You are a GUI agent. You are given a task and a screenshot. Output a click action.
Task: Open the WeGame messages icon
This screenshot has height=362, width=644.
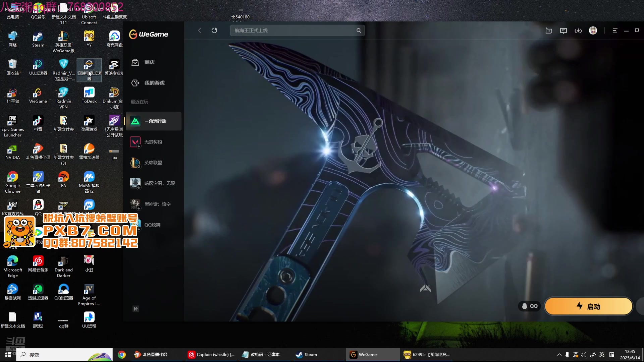(x=563, y=31)
